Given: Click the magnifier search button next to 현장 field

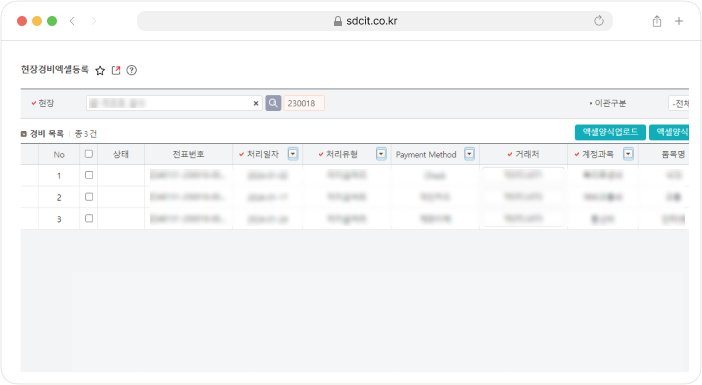Looking at the screenshot, I should (x=273, y=103).
